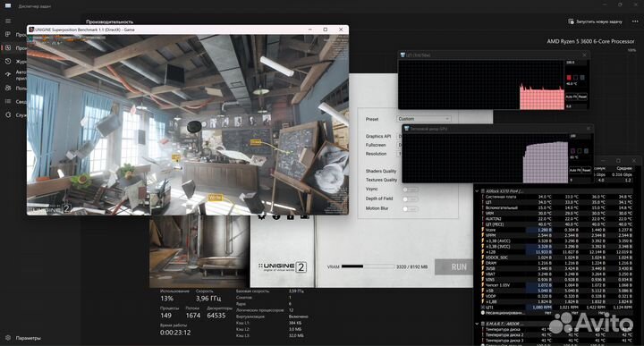Turn on the Motion Blur switch

(410, 209)
